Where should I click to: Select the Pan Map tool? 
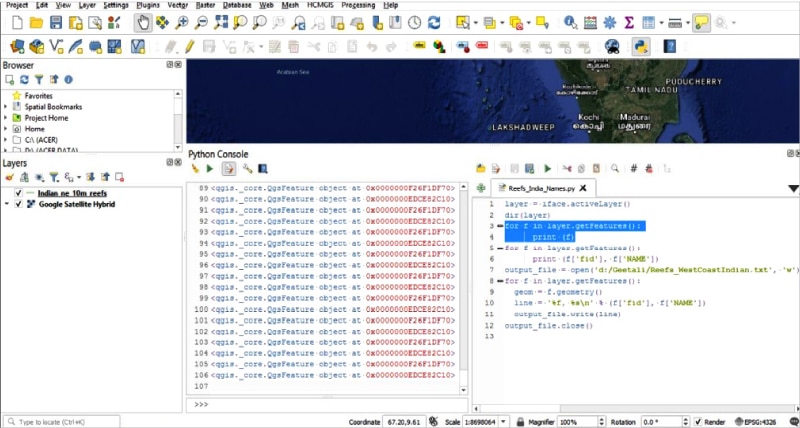point(144,22)
